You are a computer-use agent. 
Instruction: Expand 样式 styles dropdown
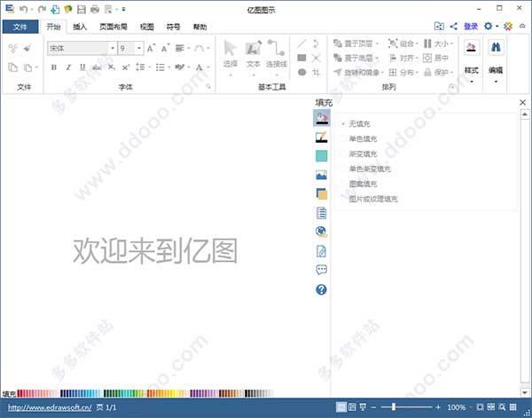(472, 82)
